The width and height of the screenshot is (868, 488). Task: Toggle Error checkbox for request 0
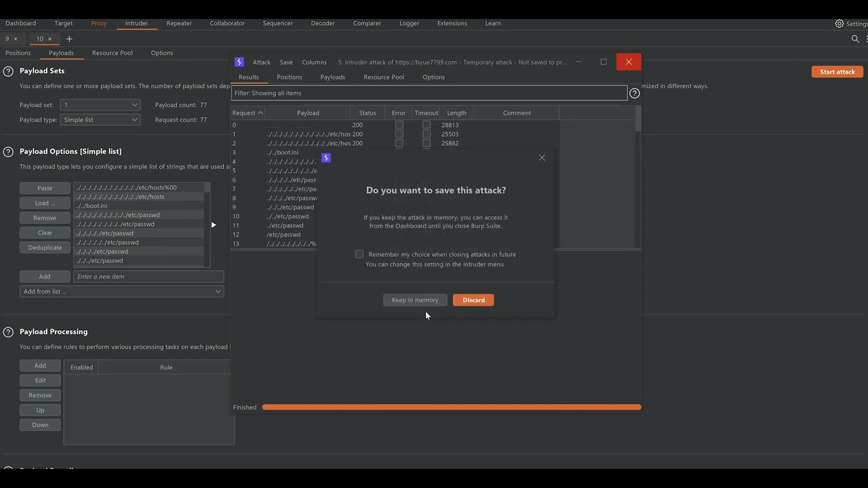399,125
